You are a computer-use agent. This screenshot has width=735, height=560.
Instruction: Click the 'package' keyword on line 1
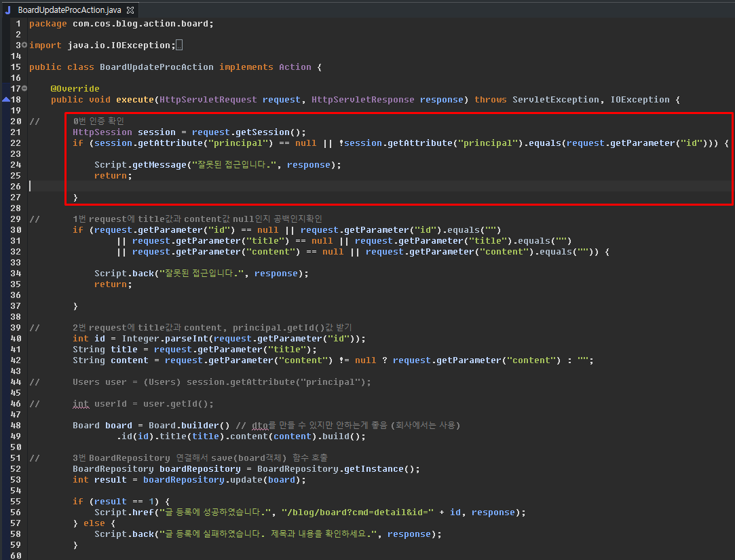pos(48,24)
